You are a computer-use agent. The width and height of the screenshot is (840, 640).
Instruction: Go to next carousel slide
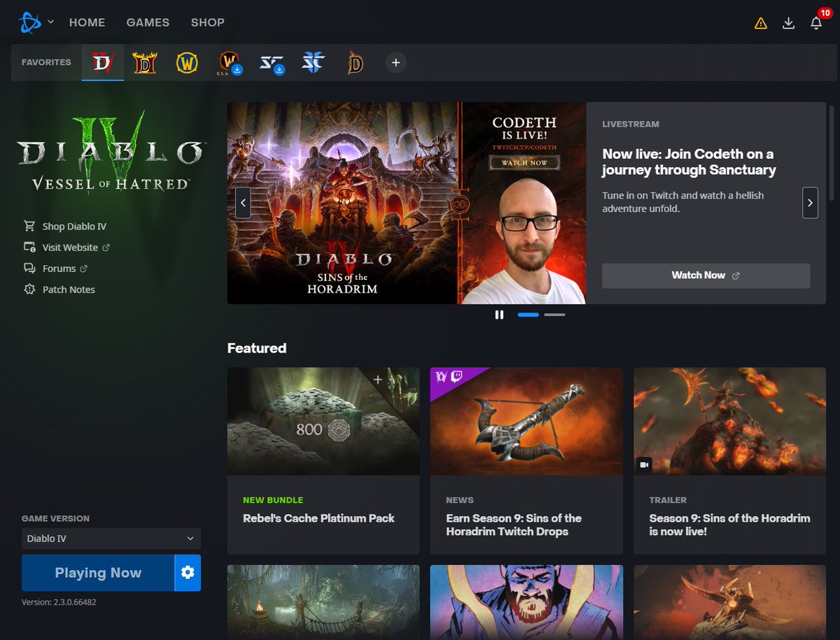click(810, 203)
